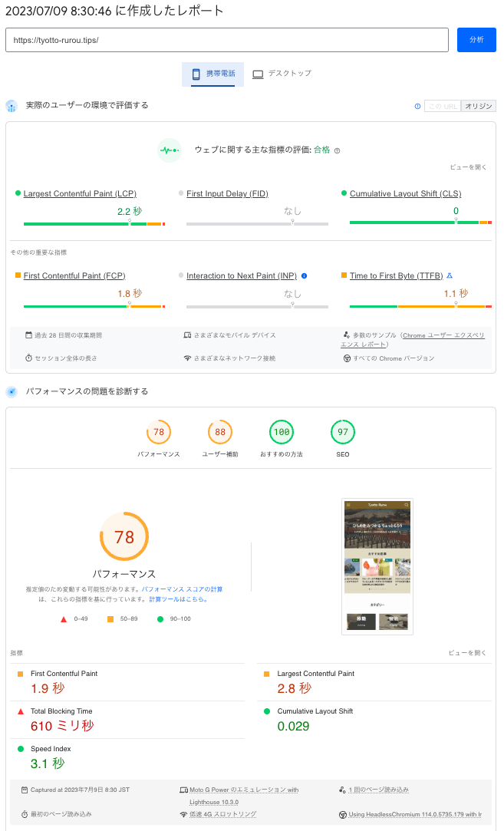
Task: Open Using HeadlessChromium 114.0.5735.179 link
Action: [x=415, y=814]
